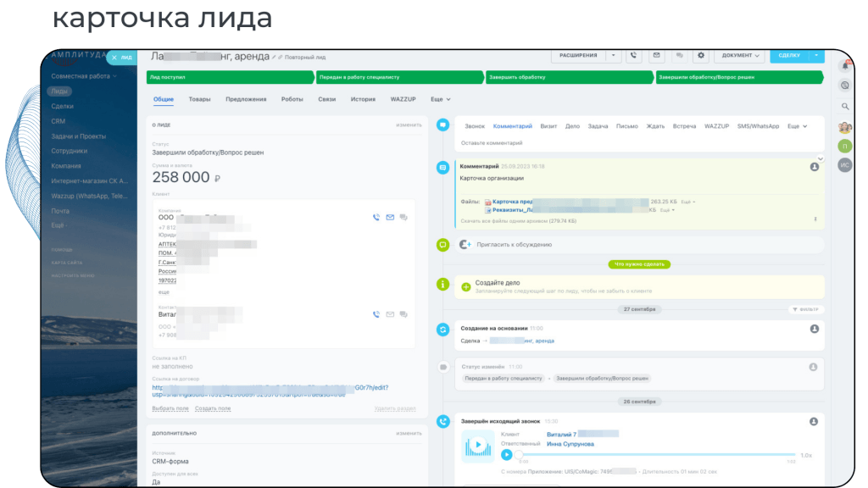Screen dimensions: 868x488
Task: Select the Задача activity type
Action: coord(598,126)
